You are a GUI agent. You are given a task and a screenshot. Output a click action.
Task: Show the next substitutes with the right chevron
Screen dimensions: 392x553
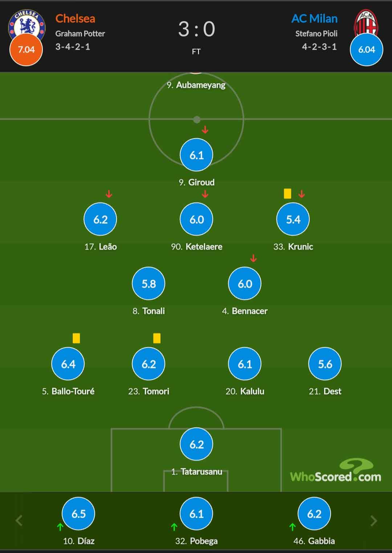tap(373, 521)
